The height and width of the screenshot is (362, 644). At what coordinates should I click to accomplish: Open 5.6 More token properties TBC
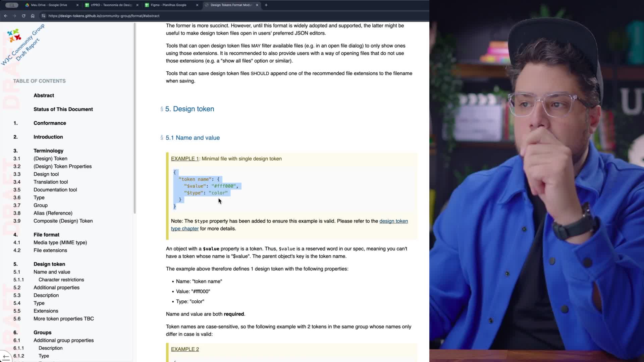64,319
